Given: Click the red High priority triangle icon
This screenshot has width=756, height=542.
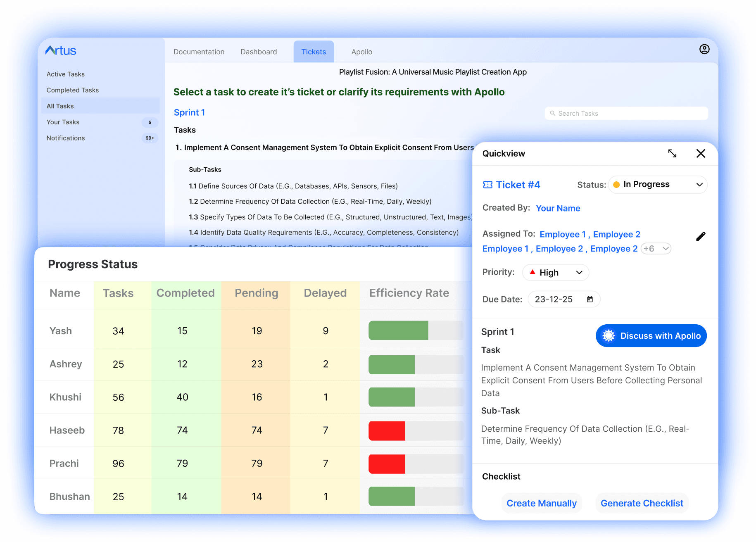Looking at the screenshot, I should (533, 272).
